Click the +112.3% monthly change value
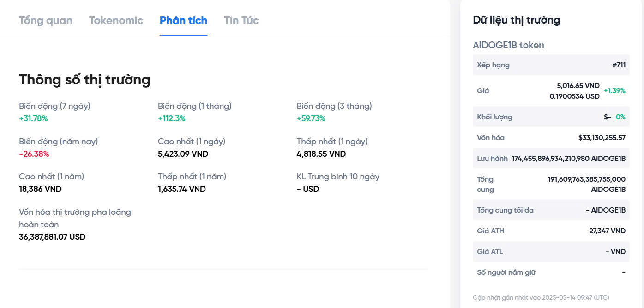Image resolution: width=644 pixels, height=308 pixels. pyautogui.click(x=171, y=118)
